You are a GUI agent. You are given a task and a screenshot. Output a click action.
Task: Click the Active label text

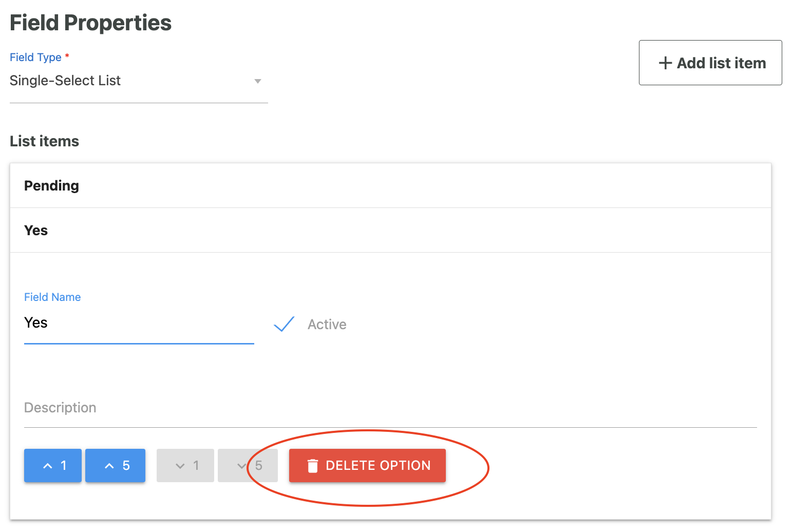[x=327, y=325]
